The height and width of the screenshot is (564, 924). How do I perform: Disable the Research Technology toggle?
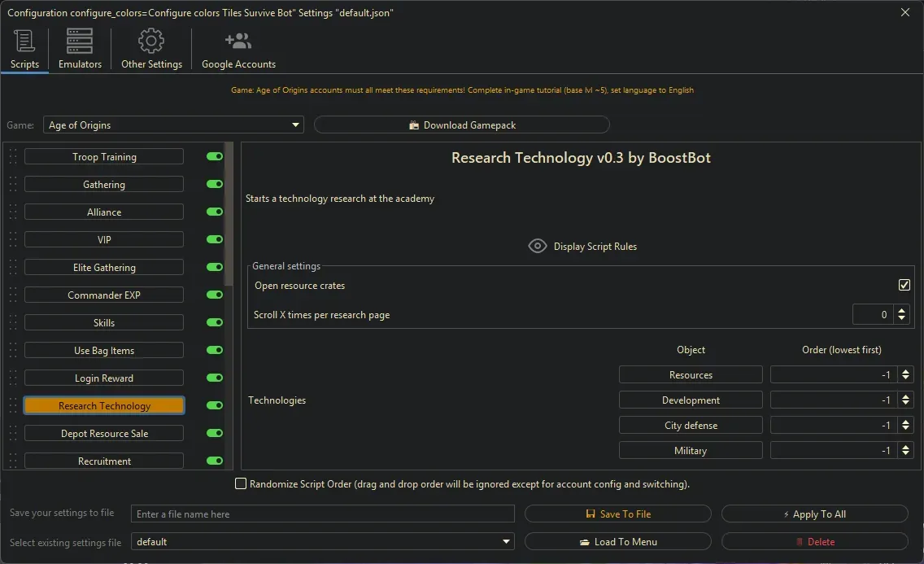point(213,404)
